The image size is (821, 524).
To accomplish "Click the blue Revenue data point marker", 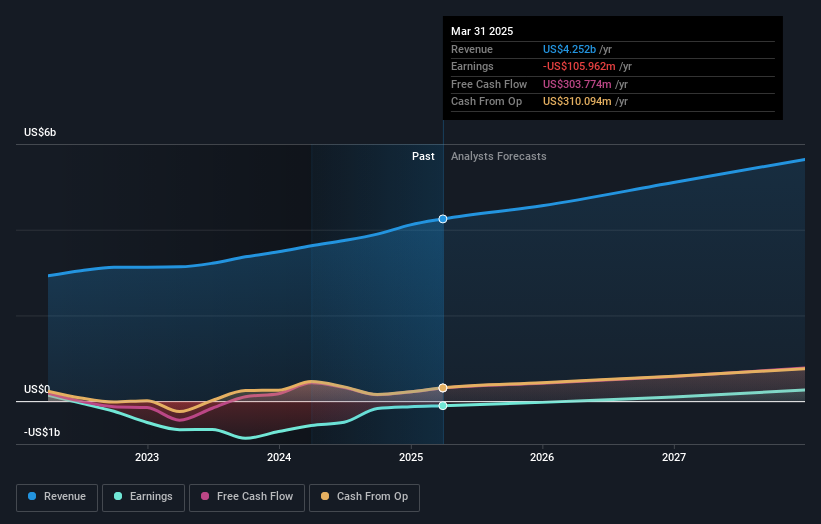I will pyautogui.click(x=443, y=219).
